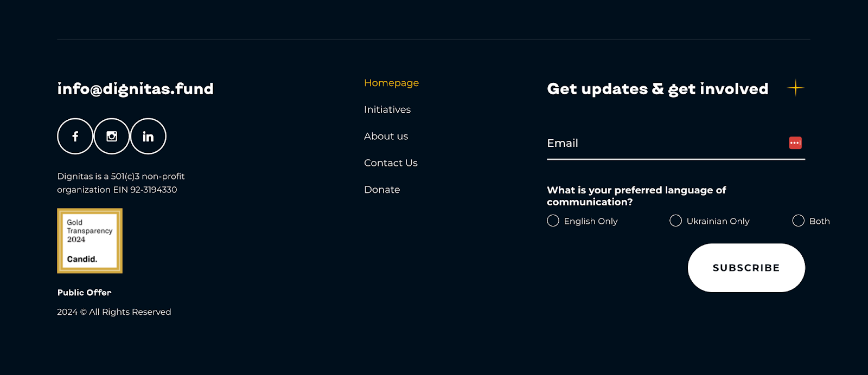The image size is (868, 375).
Task: Select the Ukrainian Only radio button
Action: coord(675,221)
